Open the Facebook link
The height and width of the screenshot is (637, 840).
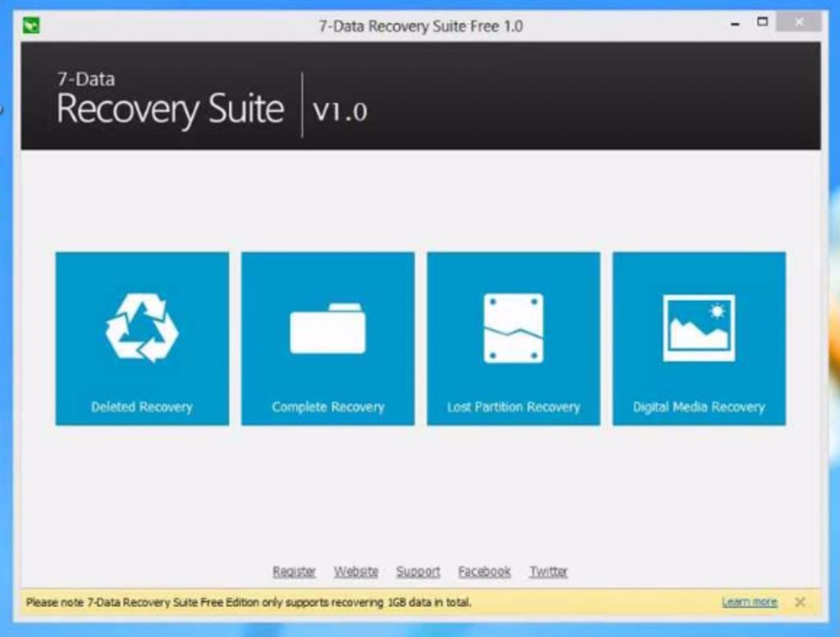(484, 571)
